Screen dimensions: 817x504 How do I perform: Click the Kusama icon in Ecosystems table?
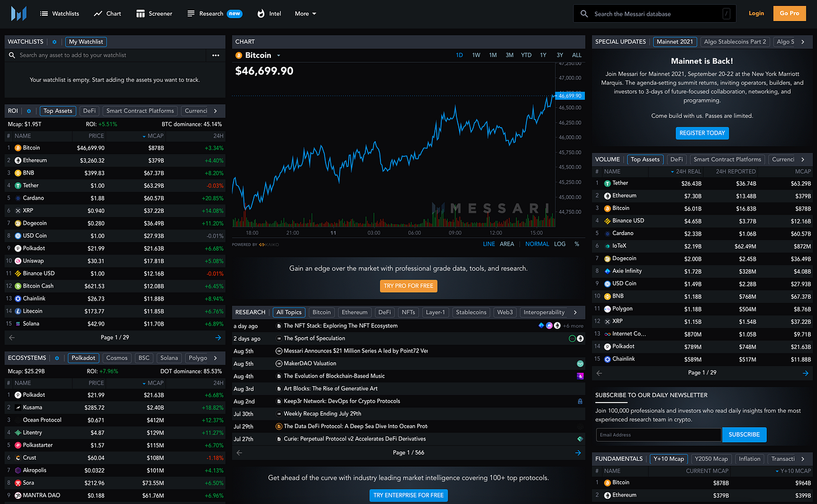tap(18, 407)
